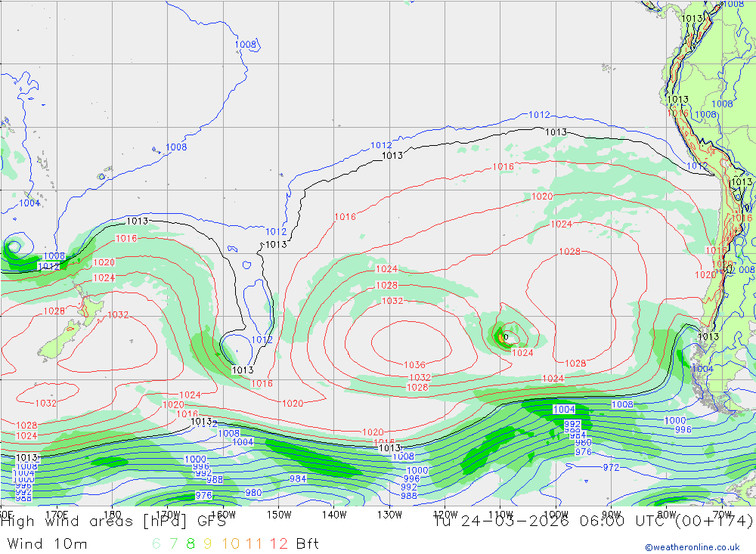Click the '180' longitude axis label
The height and width of the screenshot is (554, 756).
113,515
